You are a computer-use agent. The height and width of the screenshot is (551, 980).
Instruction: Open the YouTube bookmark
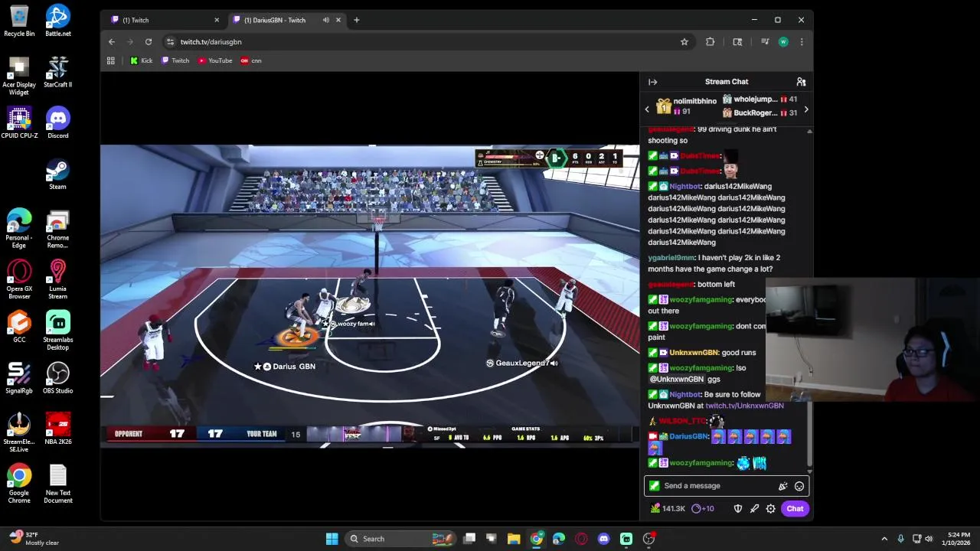(x=215, y=60)
